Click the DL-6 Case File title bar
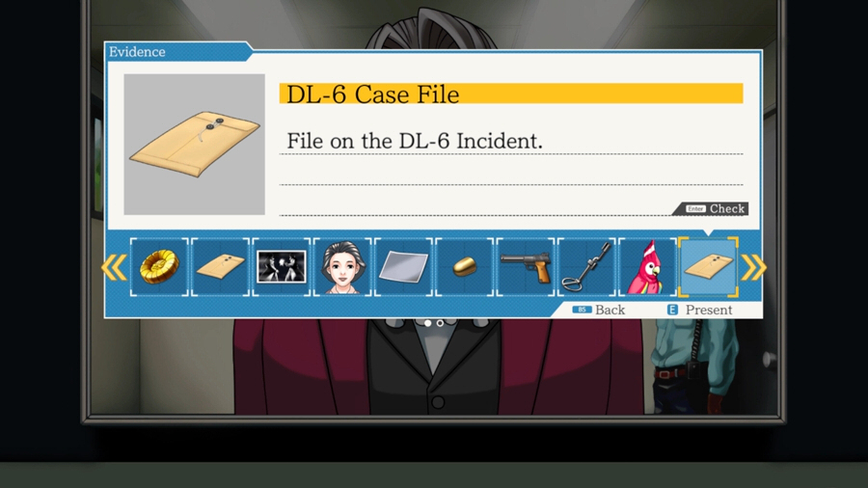The image size is (868, 488). (511, 94)
